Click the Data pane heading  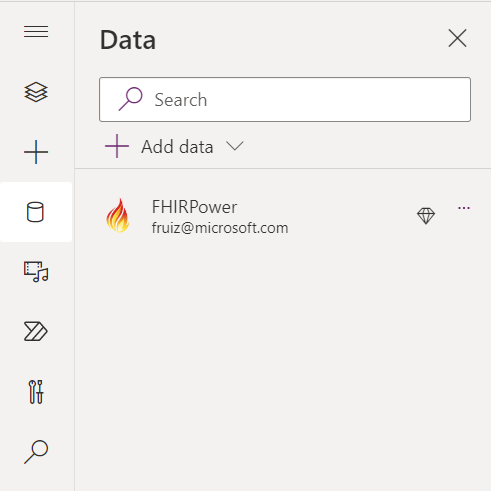pos(128,40)
